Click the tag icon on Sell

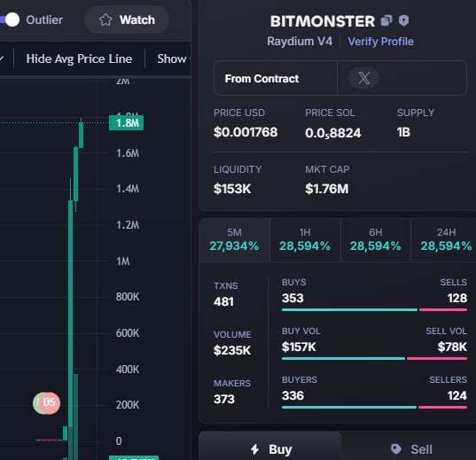pyautogui.click(x=396, y=449)
